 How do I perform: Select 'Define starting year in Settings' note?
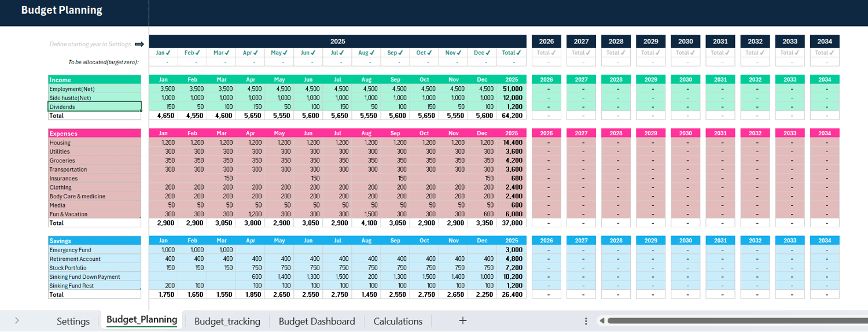click(90, 44)
